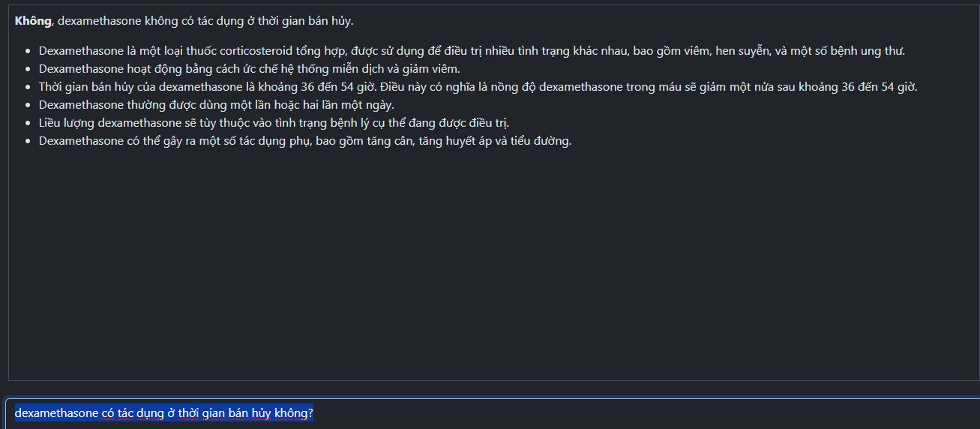Click the phrase "giảm viêm" in the second bullet

click(x=430, y=69)
